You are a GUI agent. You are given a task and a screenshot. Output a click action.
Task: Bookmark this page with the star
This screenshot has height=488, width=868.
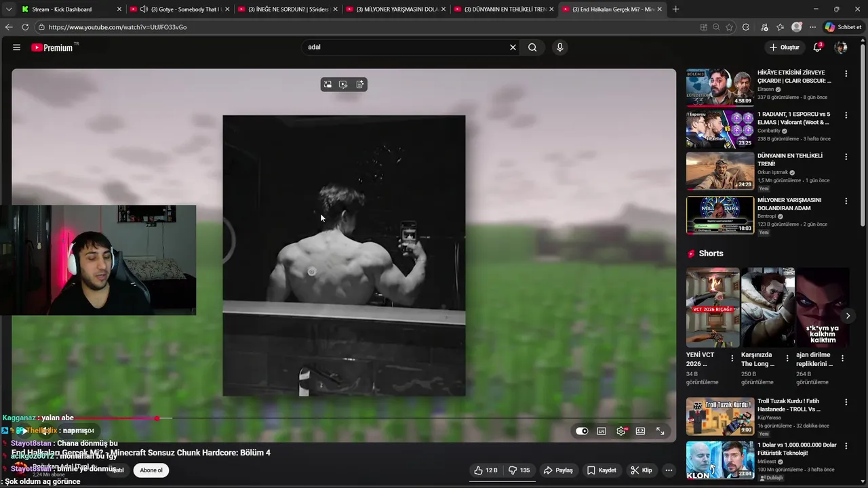coord(730,27)
